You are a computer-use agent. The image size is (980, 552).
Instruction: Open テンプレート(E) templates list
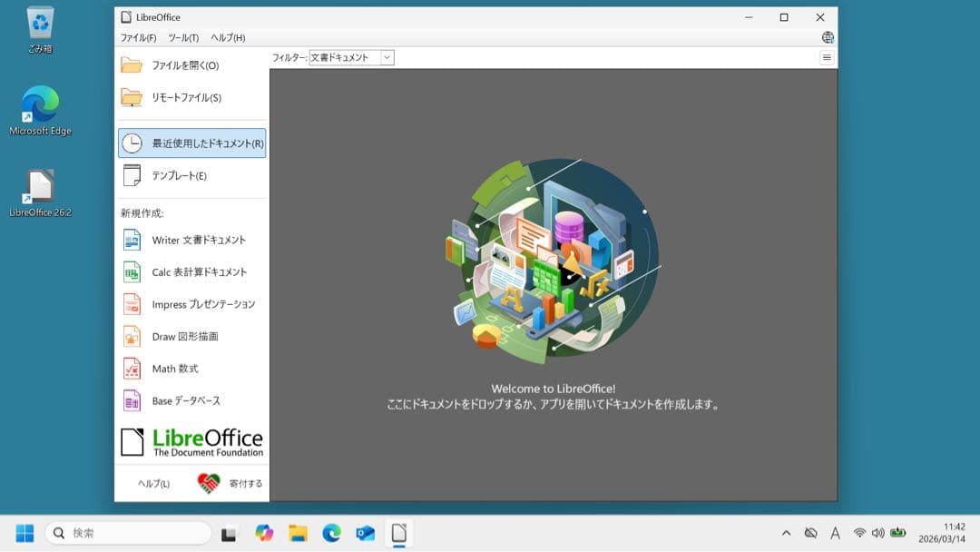click(x=191, y=175)
